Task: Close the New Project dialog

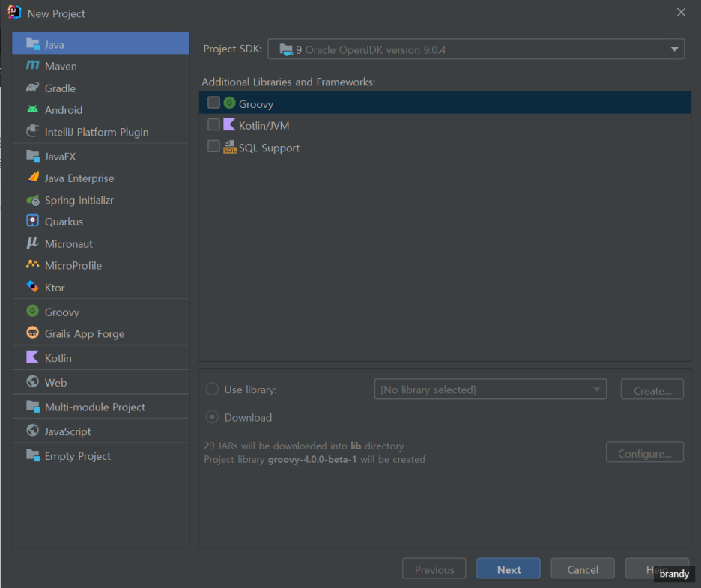Action: click(x=681, y=13)
